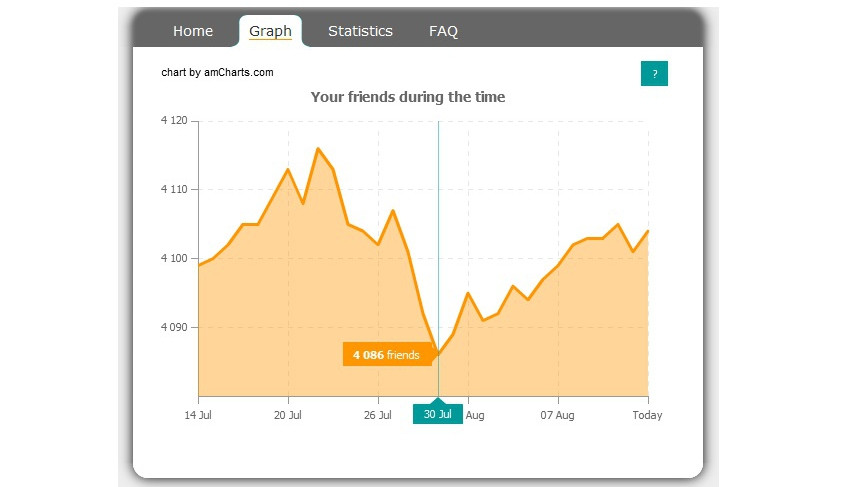
Task: Click the teal question mark help button
Action: pyautogui.click(x=654, y=73)
